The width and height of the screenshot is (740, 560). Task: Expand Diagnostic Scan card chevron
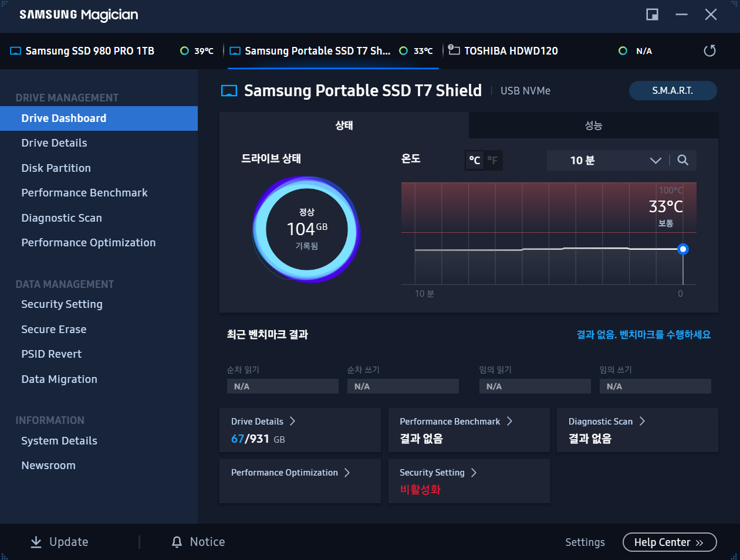pos(642,421)
